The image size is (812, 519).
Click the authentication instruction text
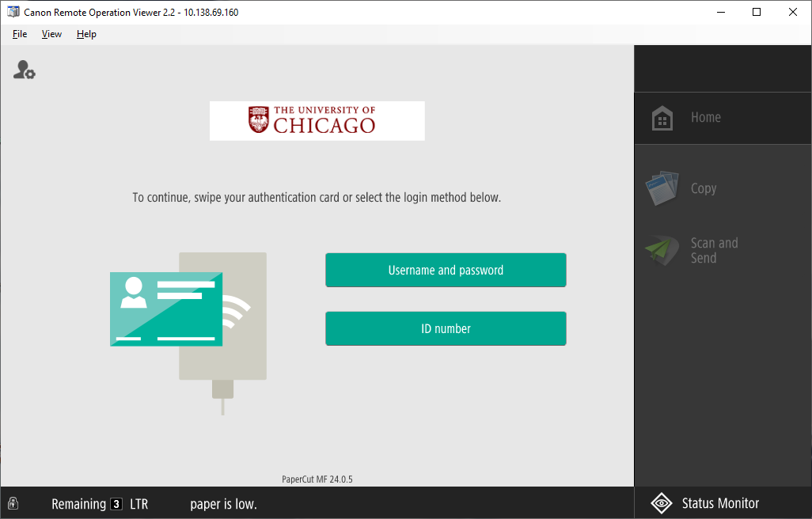(317, 197)
